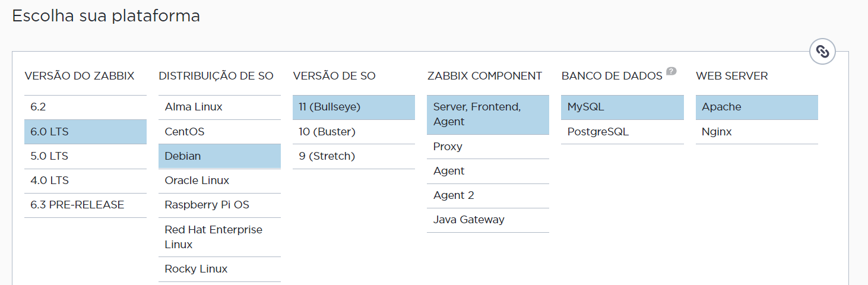
Task: Select Rocky Linux distribution
Action: tap(220, 269)
